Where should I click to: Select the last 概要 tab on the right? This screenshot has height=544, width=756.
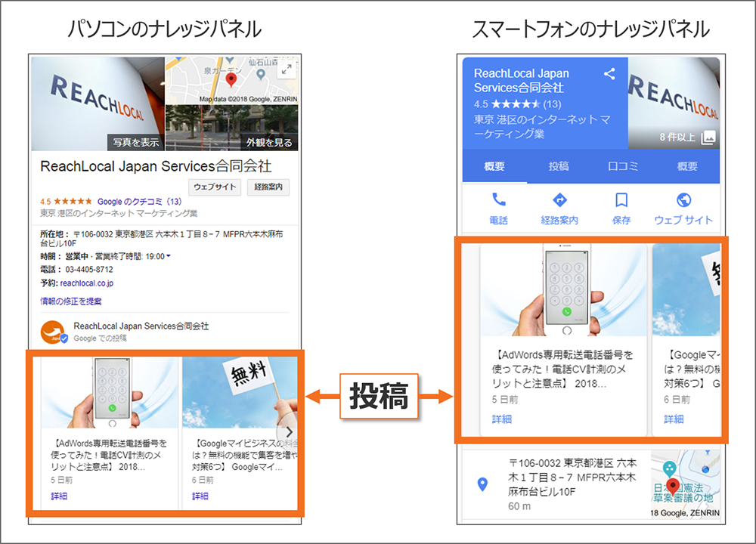[687, 166]
